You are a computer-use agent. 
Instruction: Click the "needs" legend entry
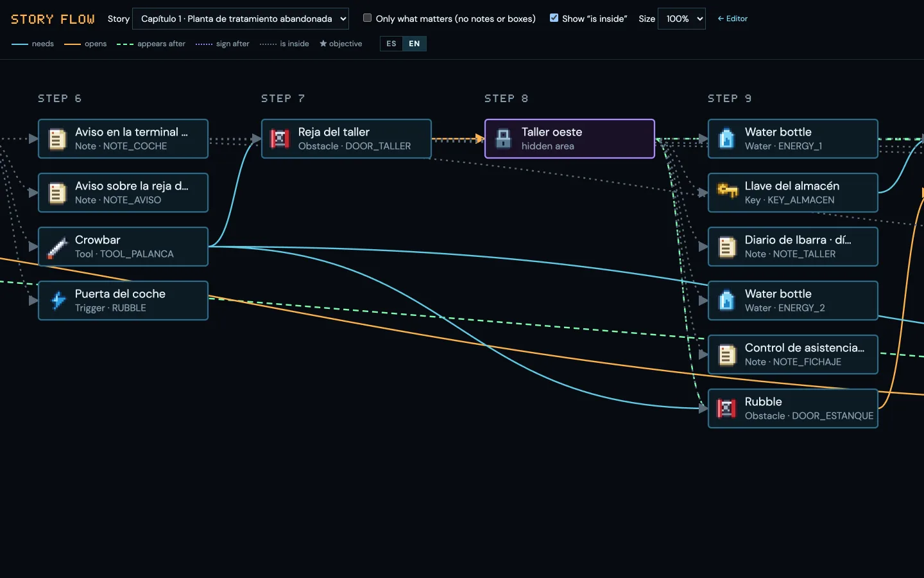coord(33,44)
